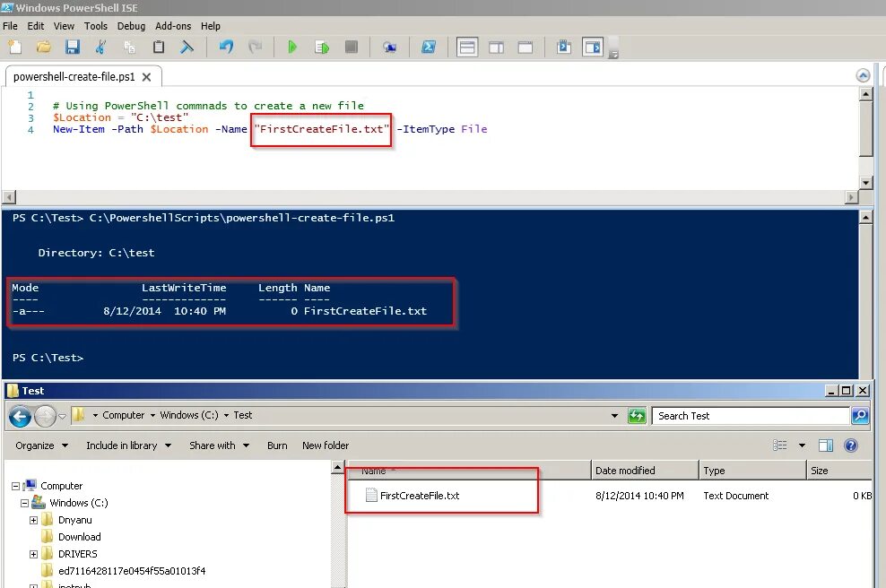
Task: Expand the Dnyanu folder node
Action: point(33,520)
